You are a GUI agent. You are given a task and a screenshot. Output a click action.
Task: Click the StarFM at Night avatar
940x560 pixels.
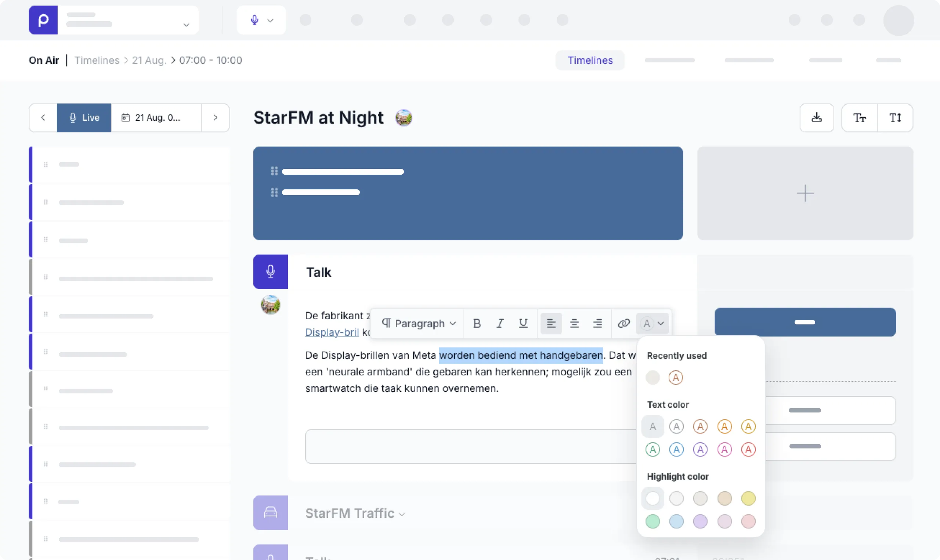coord(404,118)
